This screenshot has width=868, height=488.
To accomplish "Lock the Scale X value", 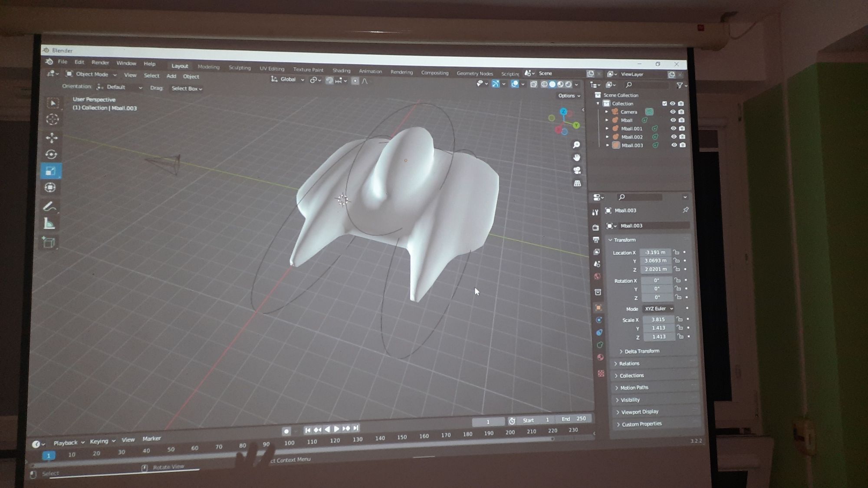I will point(679,319).
